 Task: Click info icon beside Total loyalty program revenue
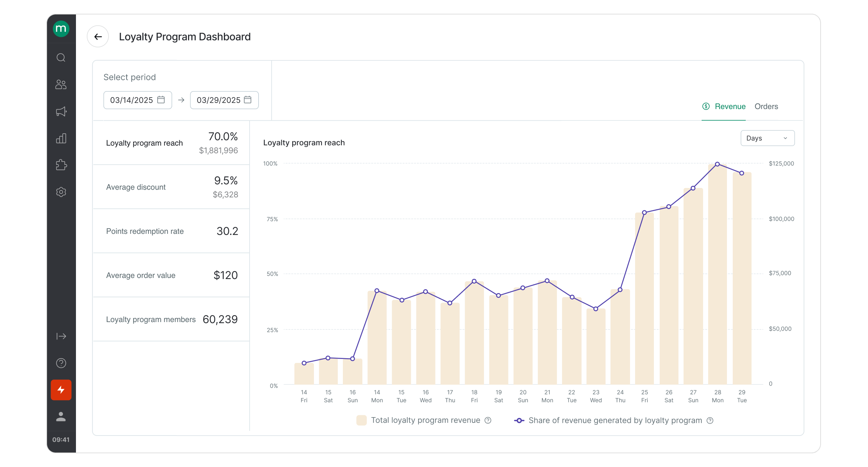488,420
